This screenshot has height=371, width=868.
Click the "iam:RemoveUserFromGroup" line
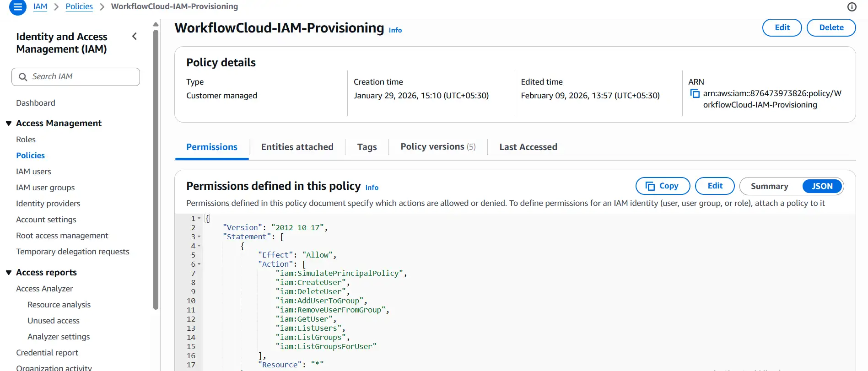332,310
